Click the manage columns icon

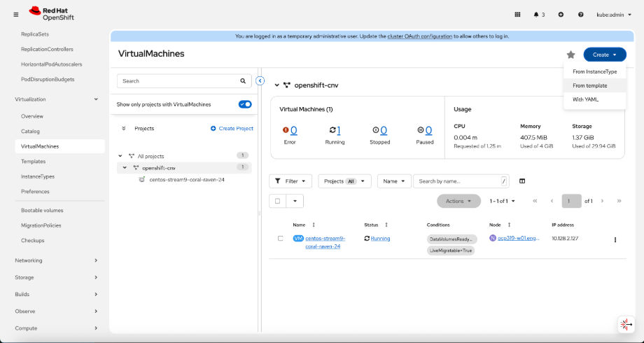pyautogui.click(x=522, y=181)
